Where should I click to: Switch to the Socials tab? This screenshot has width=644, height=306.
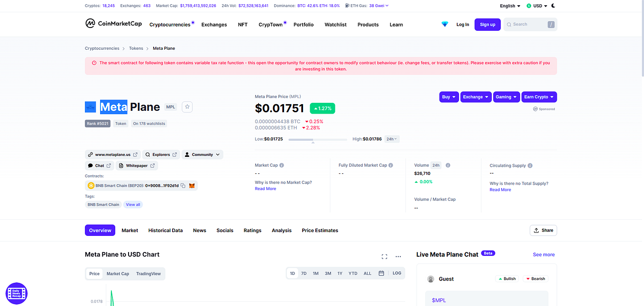pyautogui.click(x=225, y=230)
